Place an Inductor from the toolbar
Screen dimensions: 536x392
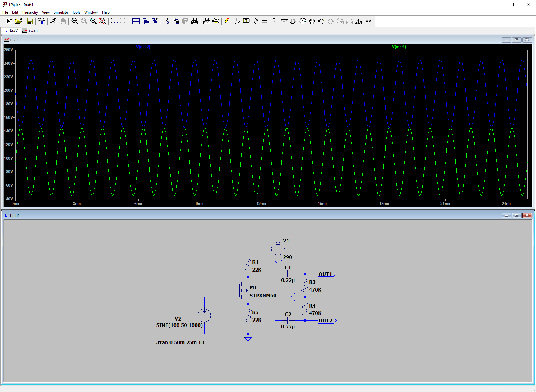pos(274,21)
